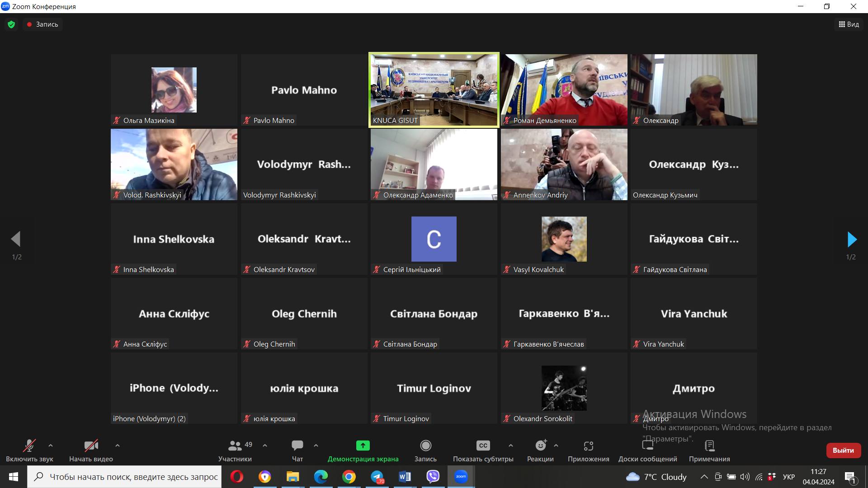
Task: Go to next page of participants
Action: pyautogui.click(x=852, y=239)
